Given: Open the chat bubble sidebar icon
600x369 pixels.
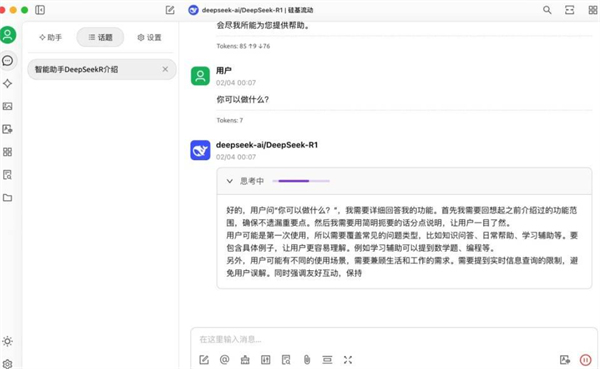Looking at the screenshot, I should [8, 60].
